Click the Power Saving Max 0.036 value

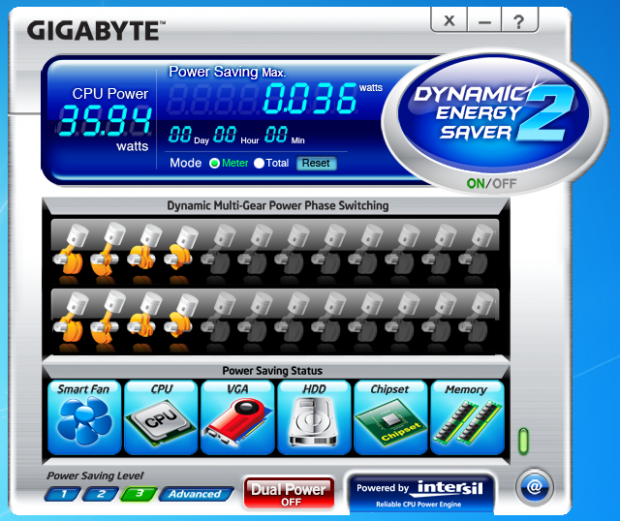pos(310,98)
